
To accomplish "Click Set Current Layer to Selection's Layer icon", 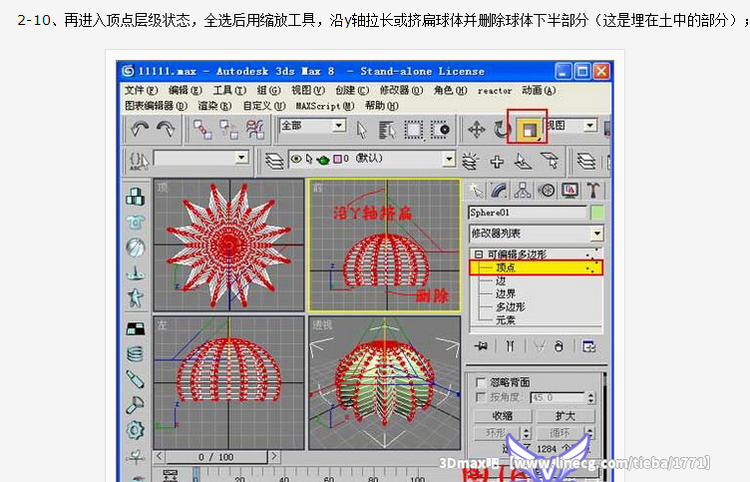I will [550, 161].
